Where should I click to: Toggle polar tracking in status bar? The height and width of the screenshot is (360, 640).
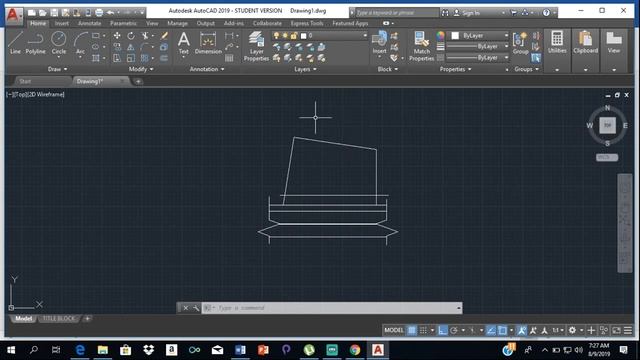click(x=454, y=330)
